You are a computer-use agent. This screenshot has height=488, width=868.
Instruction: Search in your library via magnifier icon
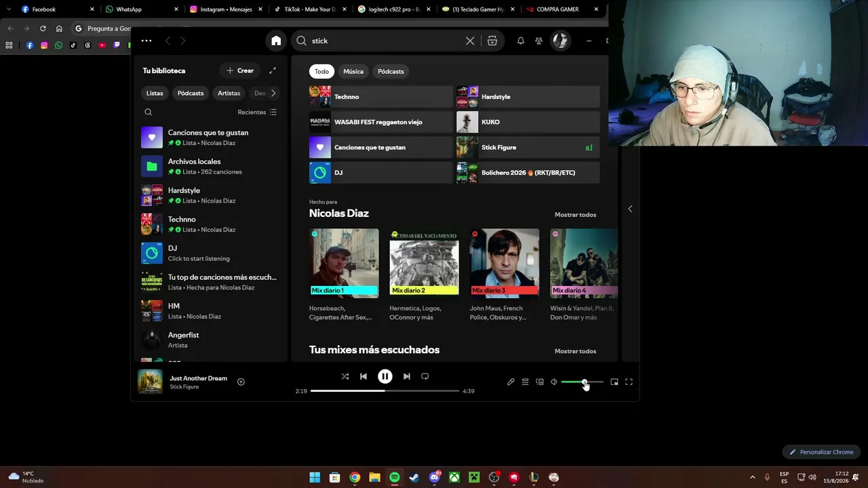[148, 112]
